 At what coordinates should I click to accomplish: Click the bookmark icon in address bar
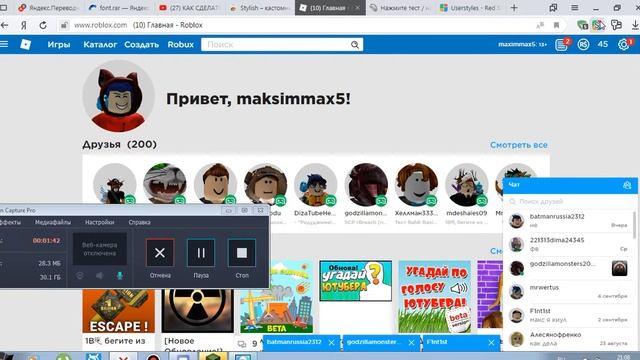(x=556, y=25)
